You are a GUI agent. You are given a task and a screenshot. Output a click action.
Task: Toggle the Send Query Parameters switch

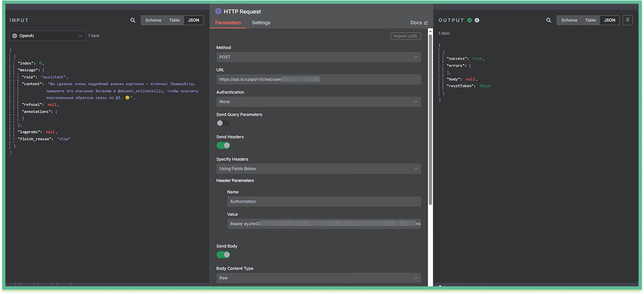[x=223, y=123]
